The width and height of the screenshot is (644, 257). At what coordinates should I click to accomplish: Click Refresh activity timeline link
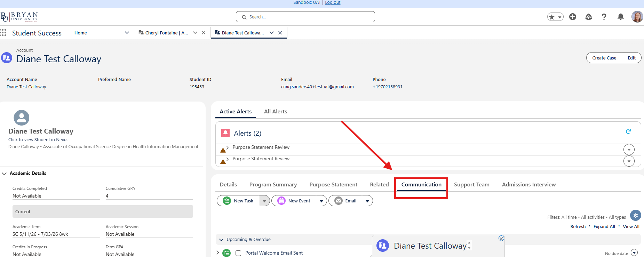coord(578,226)
